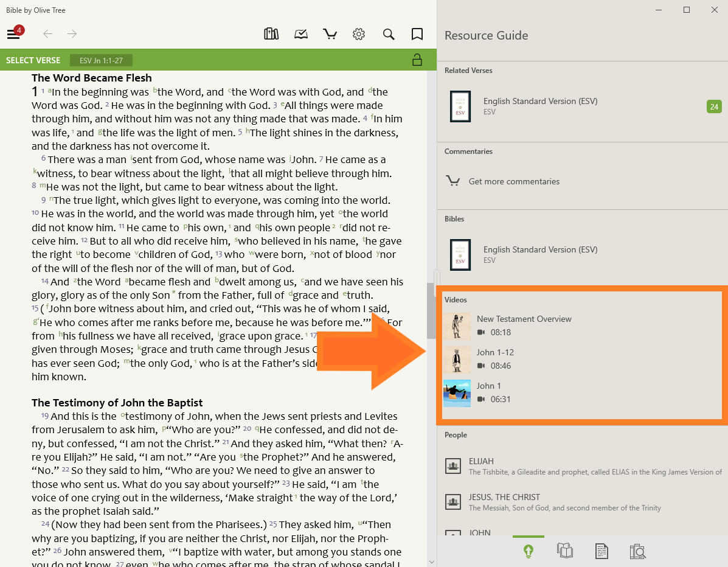Toggle the sync lock icon
This screenshot has height=567, width=728.
point(417,60)
